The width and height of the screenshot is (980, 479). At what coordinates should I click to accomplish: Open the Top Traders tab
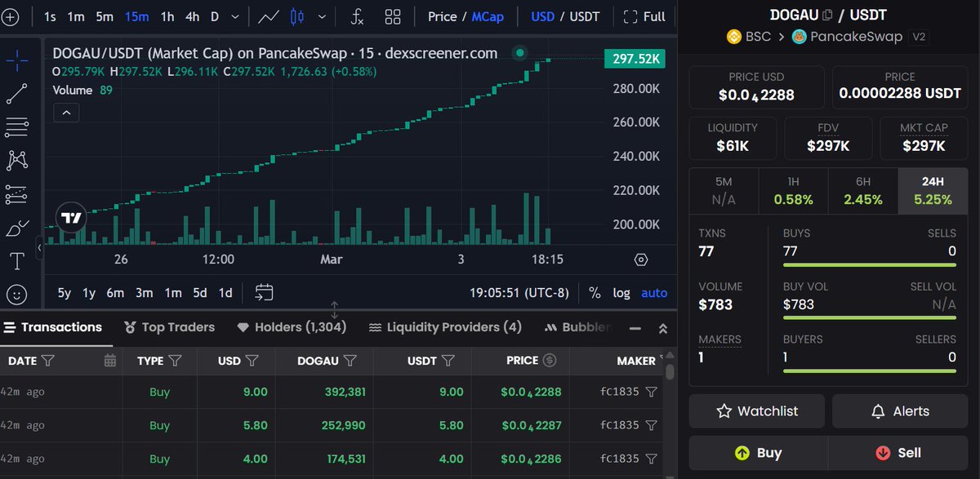[x=169, y=327]
